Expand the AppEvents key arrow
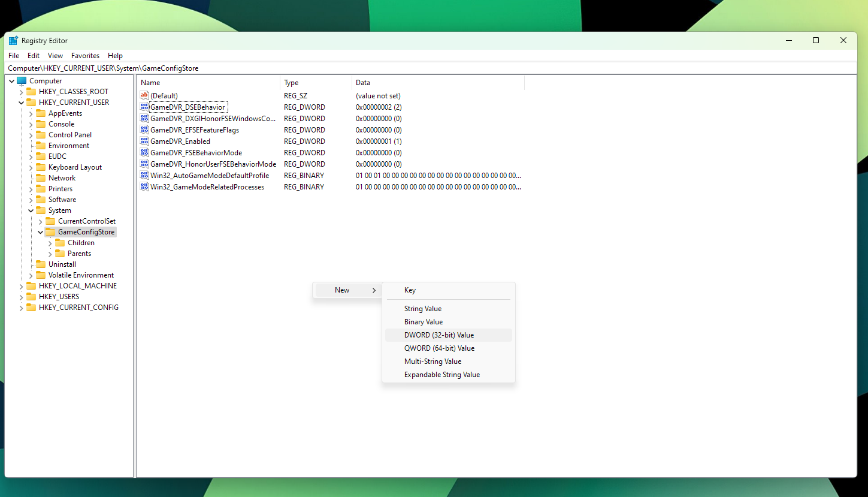This screenshot has width=868, height=497. click(31, 113)
